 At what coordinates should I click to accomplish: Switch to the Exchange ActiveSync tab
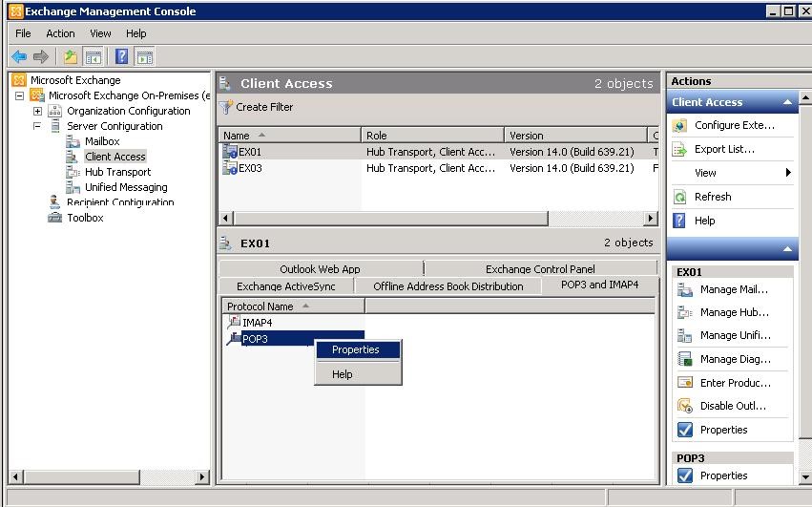286,286
